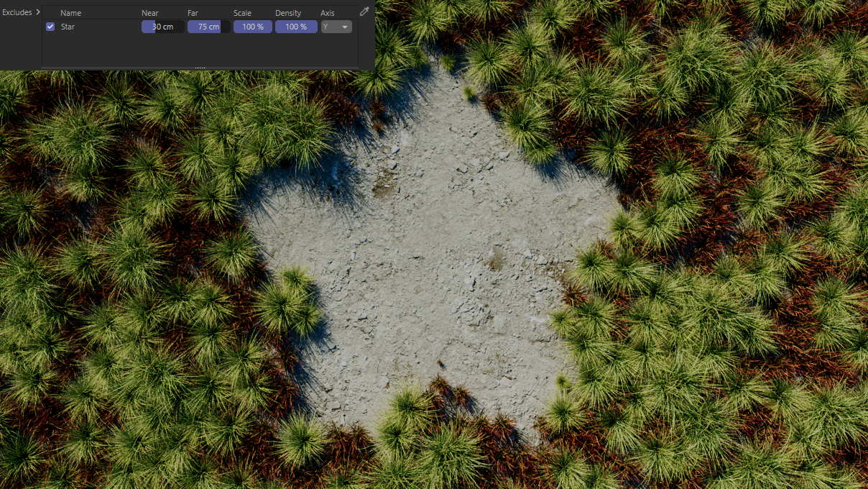
Task: Click the Density 100 % field
Action: point(296,27)
